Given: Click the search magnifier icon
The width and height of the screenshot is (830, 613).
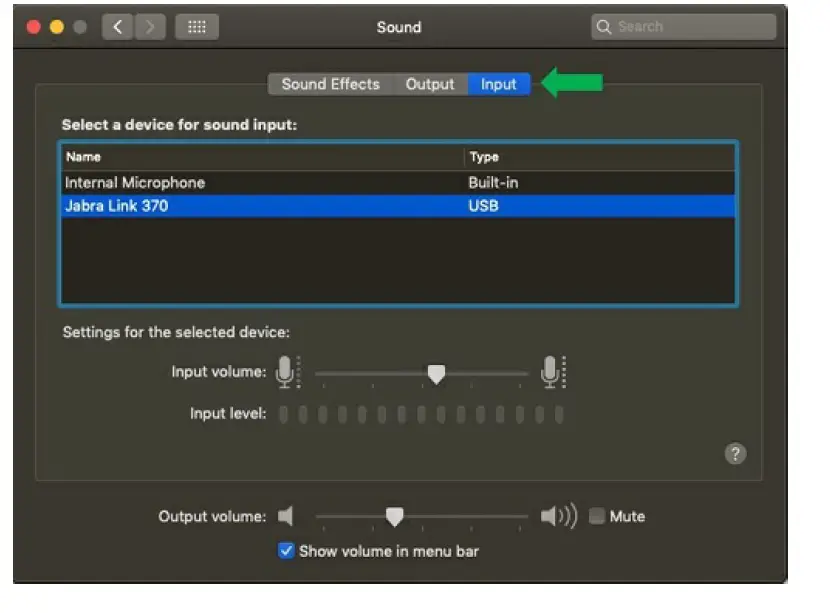Looking at the screenshot, I should (x=604, y=27).
